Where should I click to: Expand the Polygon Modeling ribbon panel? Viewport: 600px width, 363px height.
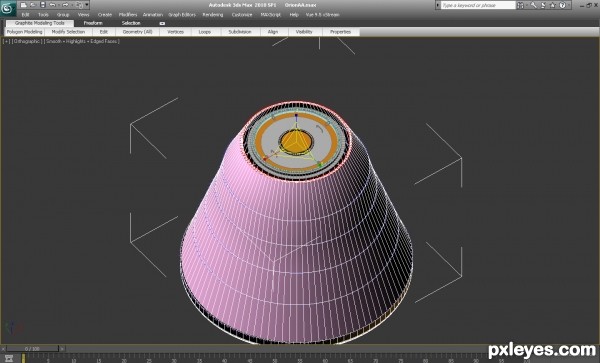[24, 32]
